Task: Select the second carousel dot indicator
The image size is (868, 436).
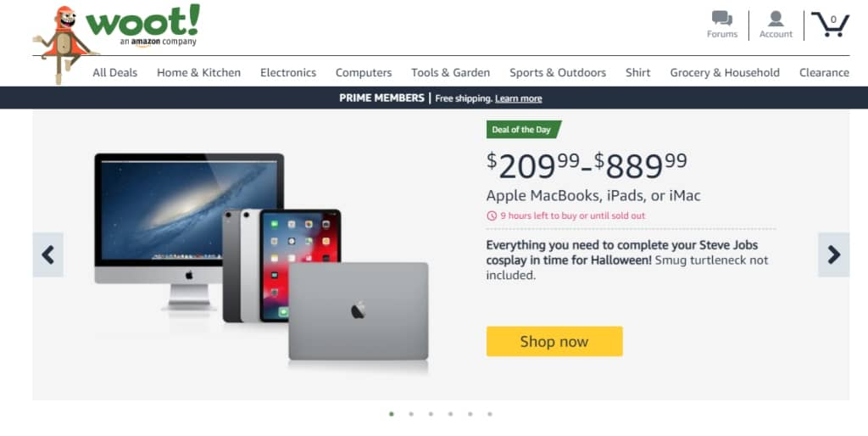Action: [411, 414]
